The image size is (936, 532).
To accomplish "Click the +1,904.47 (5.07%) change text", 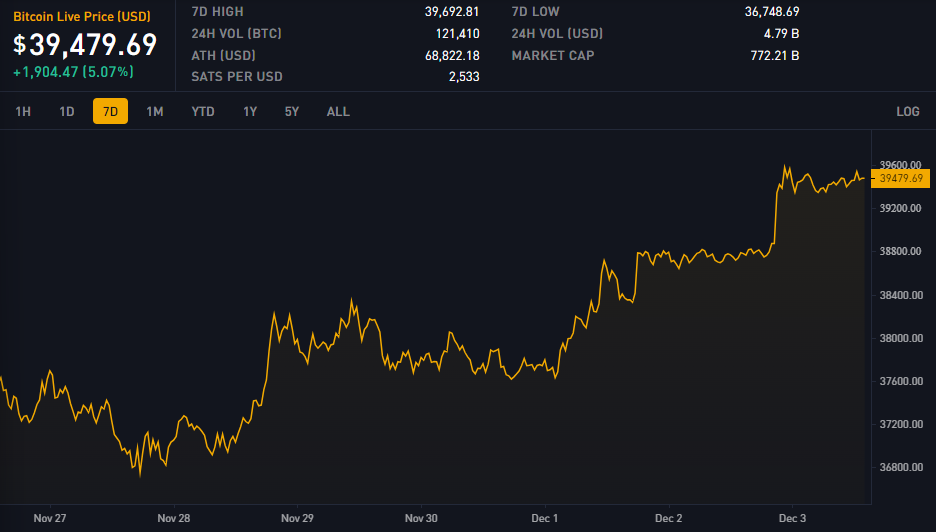I will 73,72.
